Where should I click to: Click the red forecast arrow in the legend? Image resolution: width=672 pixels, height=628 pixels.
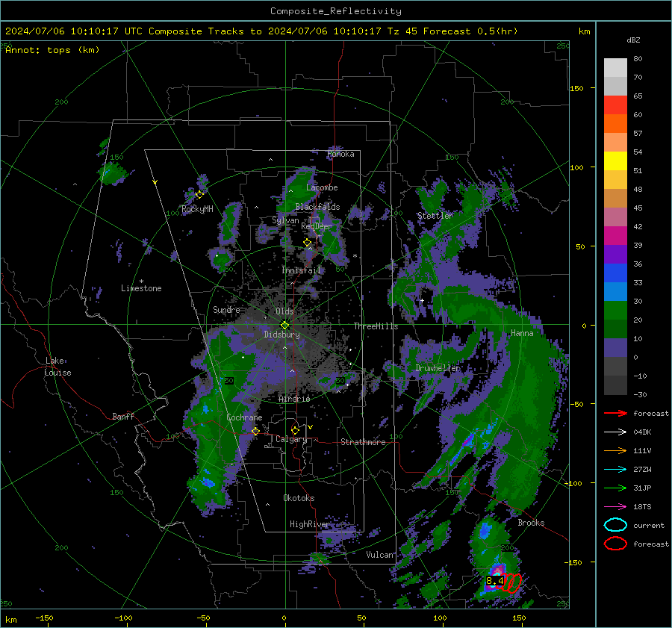tap(615, 413)
